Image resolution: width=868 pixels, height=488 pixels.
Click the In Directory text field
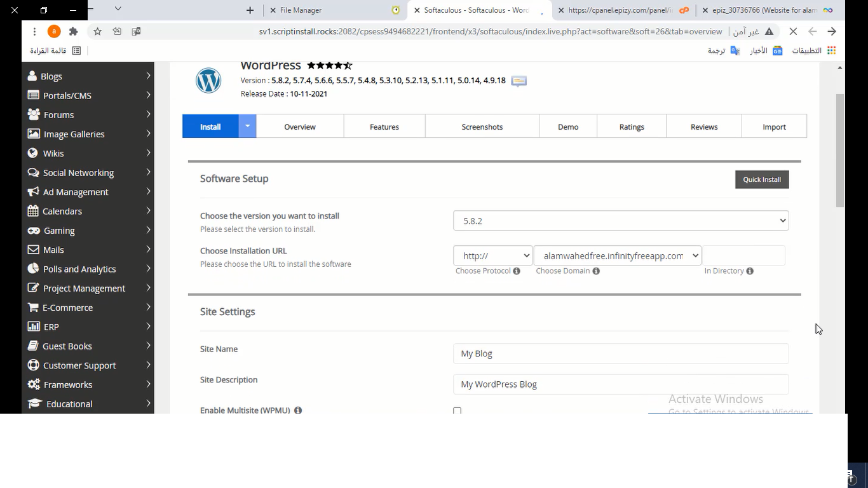[744, 255]
